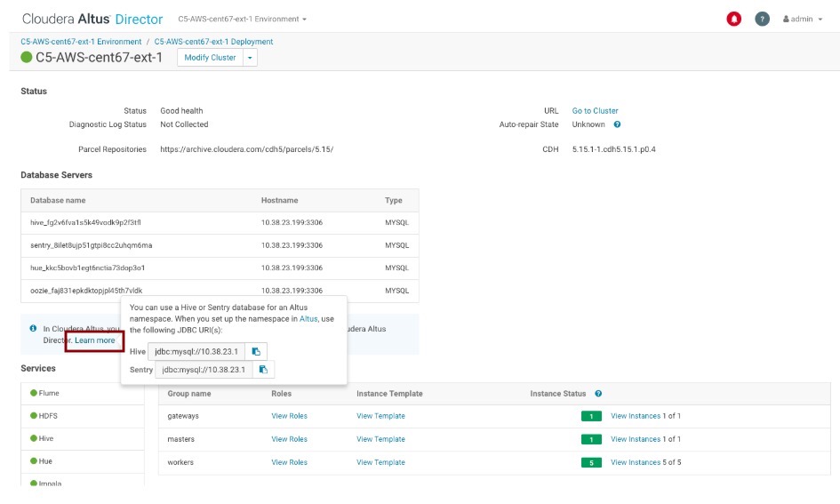Click the Learn more link

coord(94,340)
